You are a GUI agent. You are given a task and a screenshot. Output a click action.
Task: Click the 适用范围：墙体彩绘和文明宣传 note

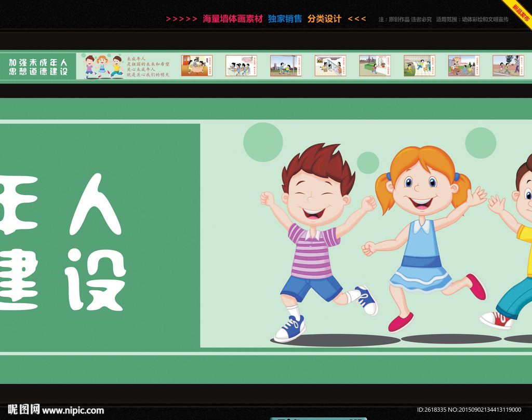point(472,19)
